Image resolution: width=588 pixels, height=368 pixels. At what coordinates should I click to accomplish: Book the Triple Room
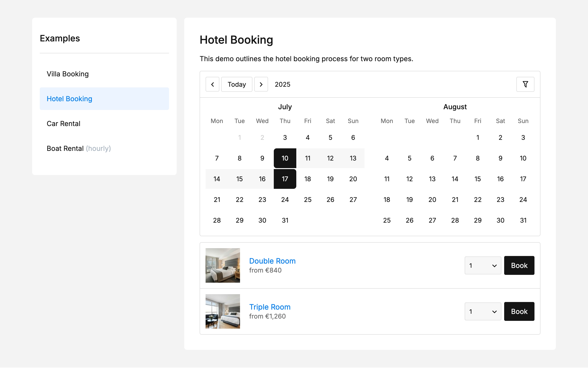click(x=519, y=311)
